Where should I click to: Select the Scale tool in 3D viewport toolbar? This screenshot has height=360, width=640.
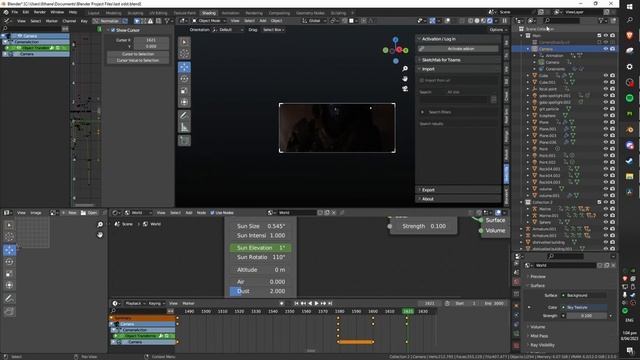click(184, 91)
